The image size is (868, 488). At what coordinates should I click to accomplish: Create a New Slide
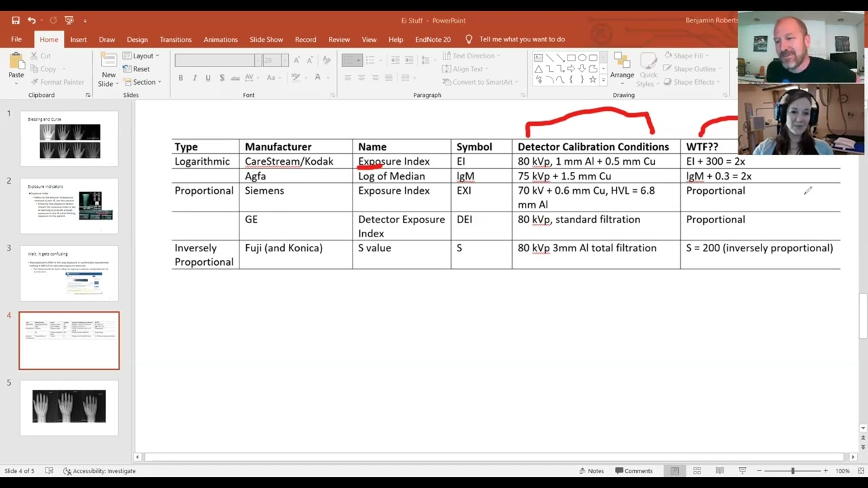[x=108, y=70]
